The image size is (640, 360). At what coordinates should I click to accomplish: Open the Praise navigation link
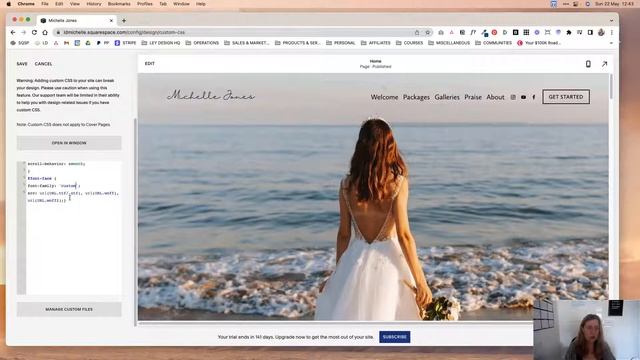473,97
